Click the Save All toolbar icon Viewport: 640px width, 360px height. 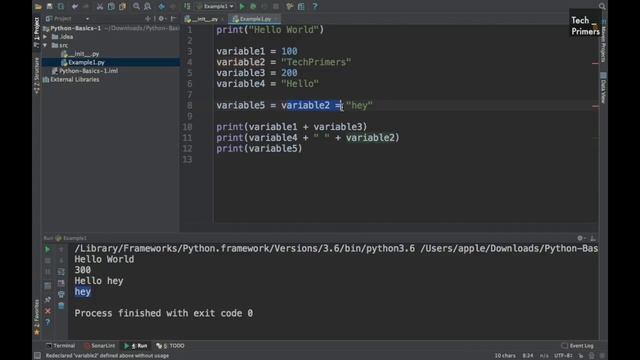click(49, 7)
